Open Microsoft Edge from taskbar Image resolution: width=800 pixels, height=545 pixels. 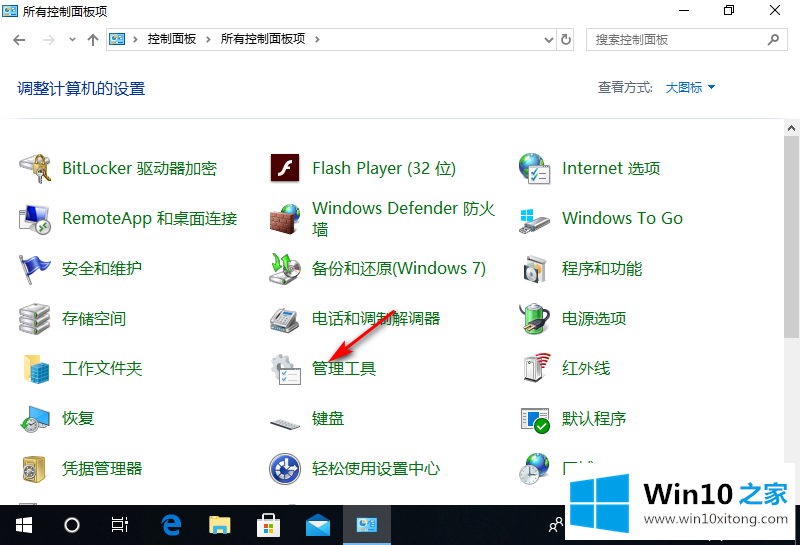click(171, 525)
